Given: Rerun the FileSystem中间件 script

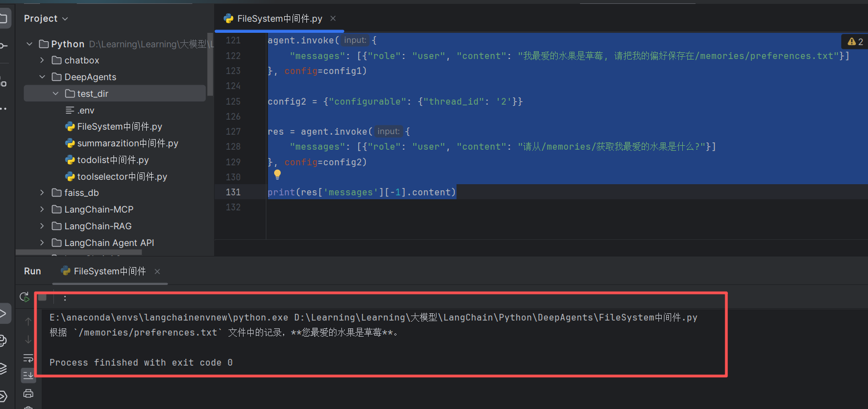Looking at the screenshot, I should [x=24, y=297].
